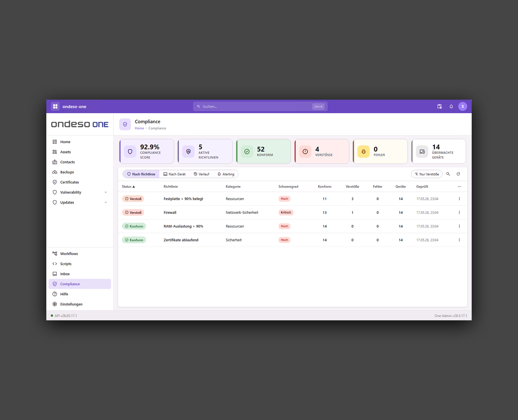Click the Überwachte Geräte devices icon
Screen dimensions: 518x420
pyautogui.click(x=422, y=151)
